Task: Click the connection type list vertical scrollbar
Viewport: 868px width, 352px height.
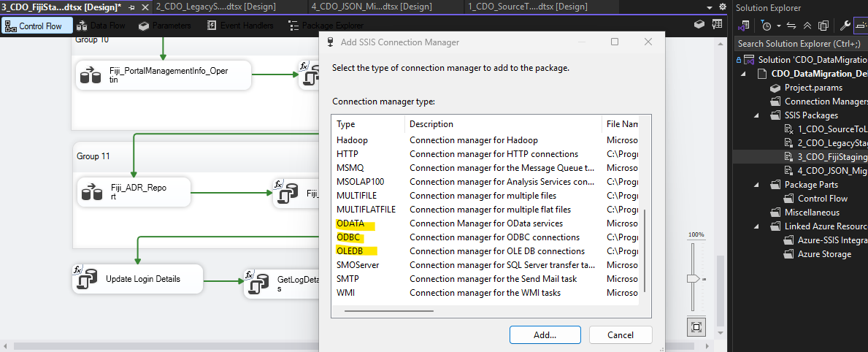Action: (x=645, y=250)
